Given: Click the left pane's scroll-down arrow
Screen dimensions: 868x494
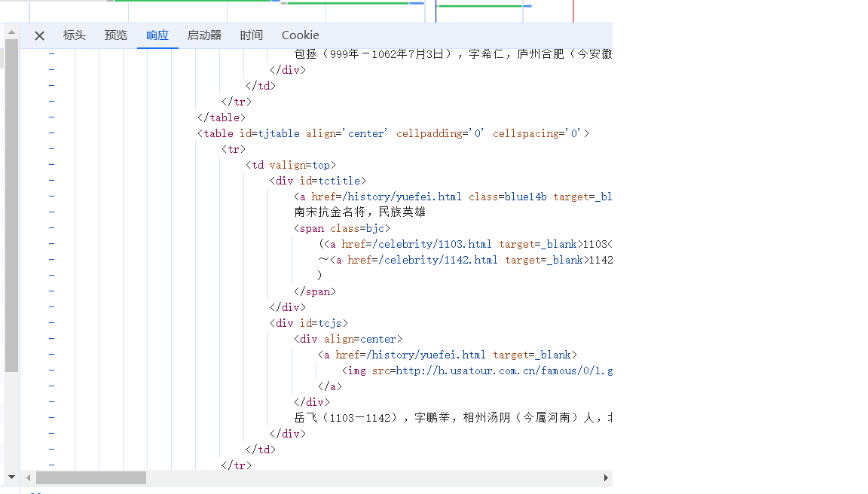Looking at the screenshot, I should 11,477.
